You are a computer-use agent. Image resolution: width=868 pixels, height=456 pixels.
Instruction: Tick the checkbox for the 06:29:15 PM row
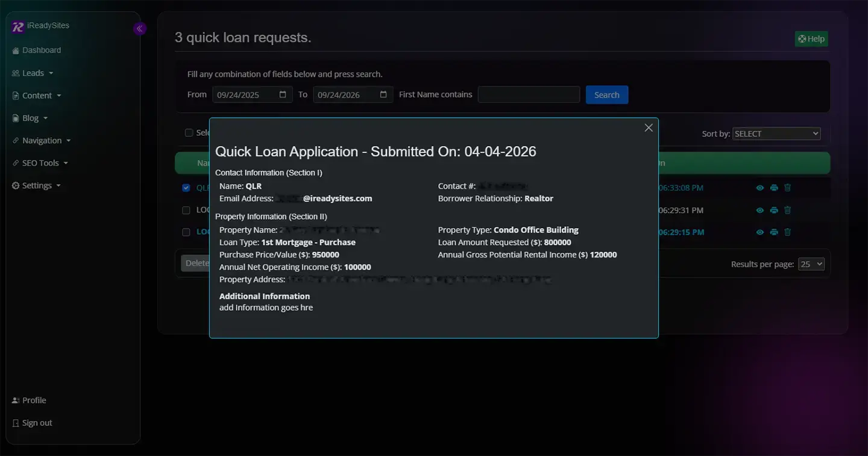[186, 232]
